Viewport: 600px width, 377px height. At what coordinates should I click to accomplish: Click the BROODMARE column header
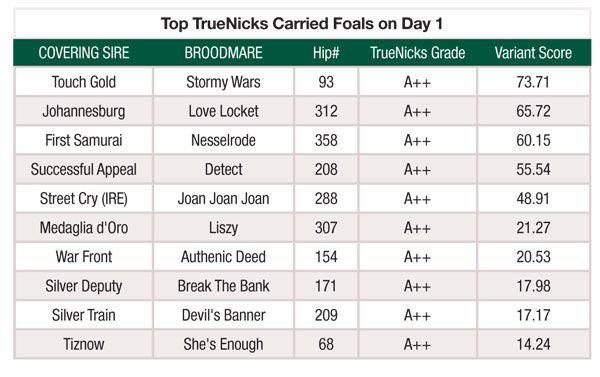pyautogui.click(x=223, y=53)
